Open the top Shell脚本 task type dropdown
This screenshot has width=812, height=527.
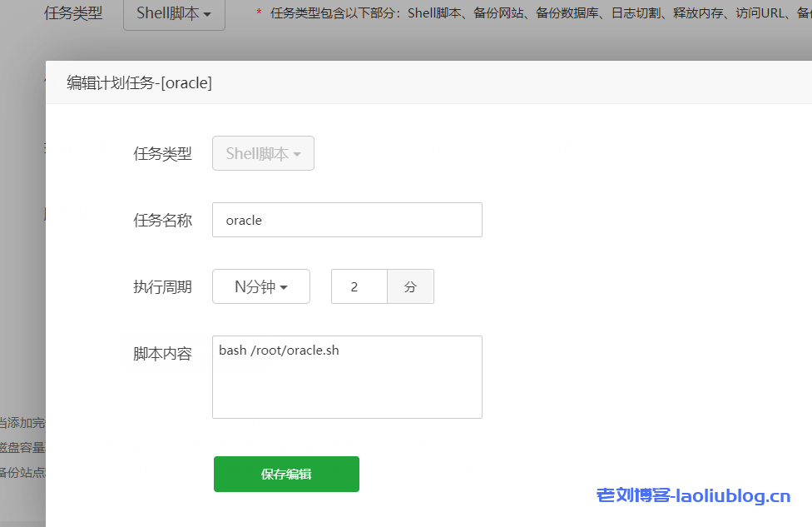(173, 14)
